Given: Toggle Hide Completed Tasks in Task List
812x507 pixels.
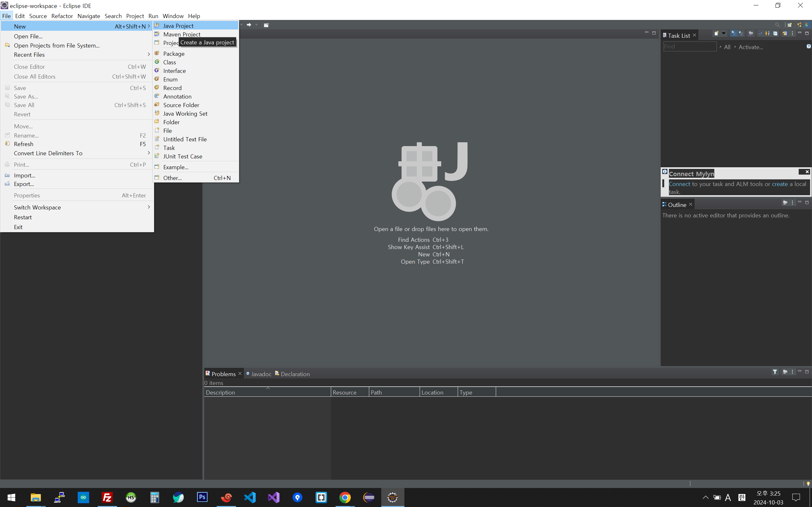Looking at the screenshot, I should click(x=761, y=34).
